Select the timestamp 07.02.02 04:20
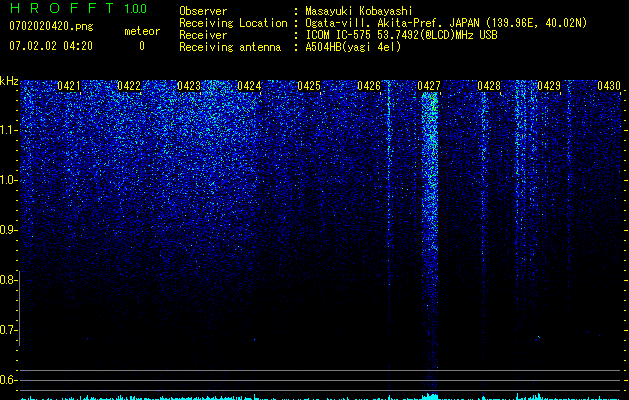629x400 pixels. (51, 46)
